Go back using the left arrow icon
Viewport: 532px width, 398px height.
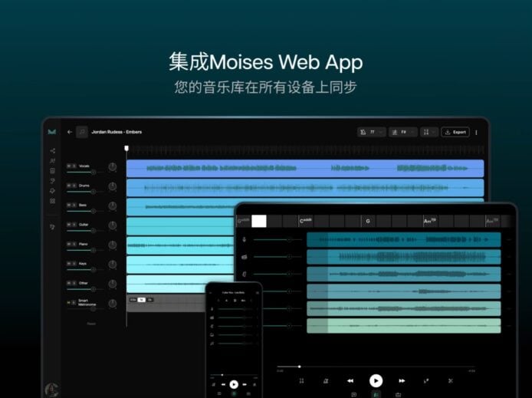tap(70, 132)
